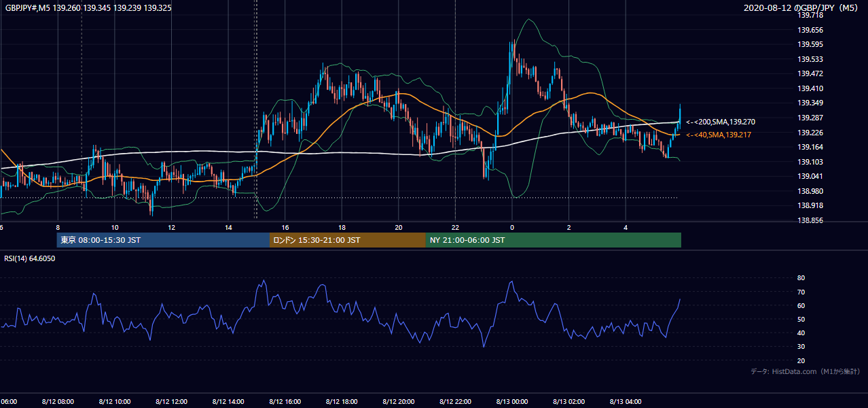Click price axis label 139.349
Viewport: 868px width, 408px height.
pyautogui.click(x=810, y=103)
